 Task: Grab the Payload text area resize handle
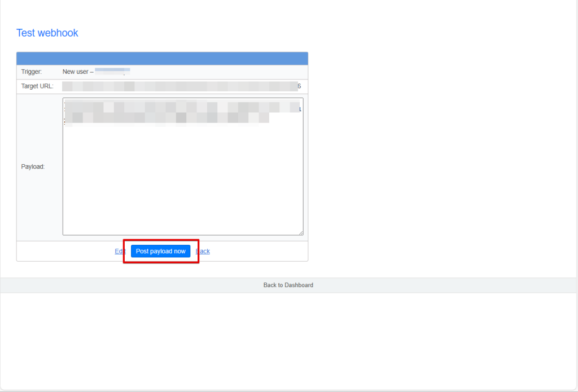pos(300,232)
